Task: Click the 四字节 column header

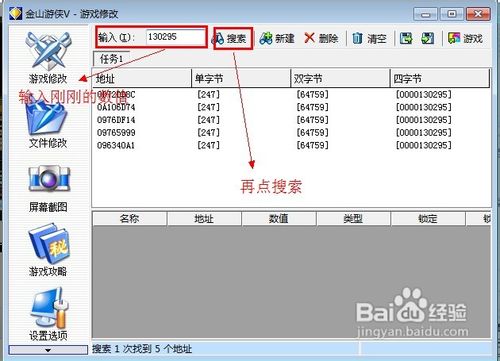Action: pyautogui.click(x=440, y=79)
